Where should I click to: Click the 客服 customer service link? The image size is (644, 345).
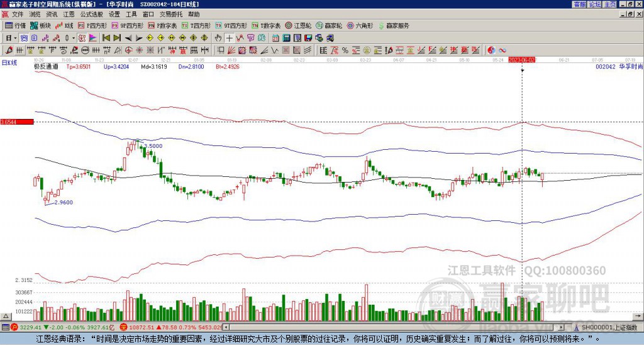point(580,4)
